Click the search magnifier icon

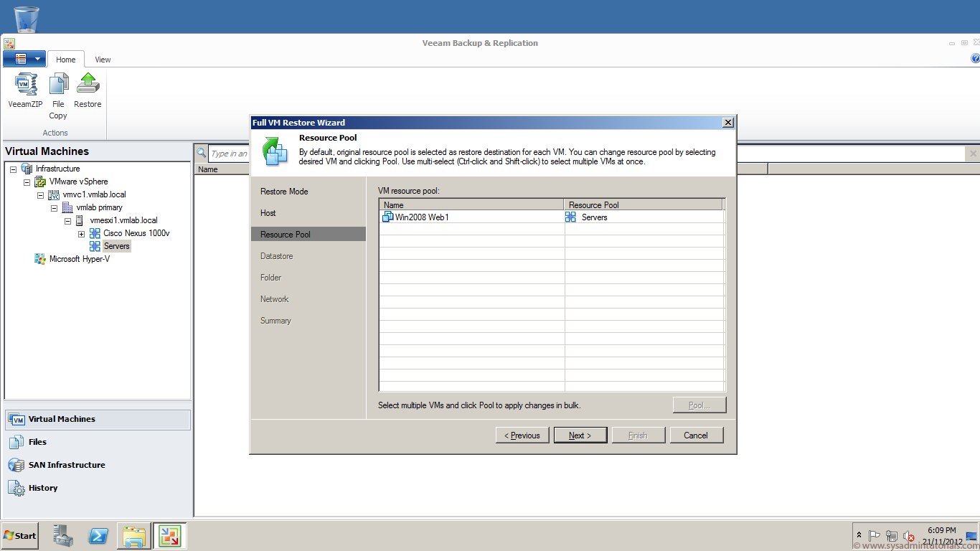pyautogui.click(x=202, y=153)
